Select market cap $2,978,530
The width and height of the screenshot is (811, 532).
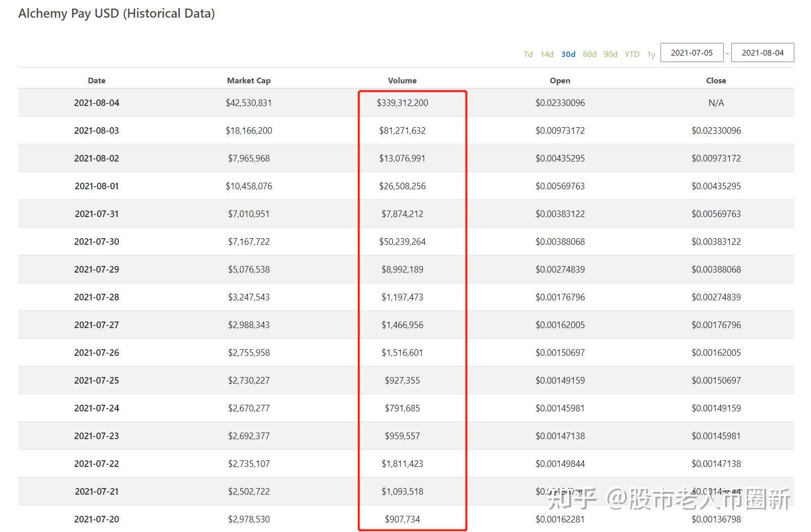(248, 519)
